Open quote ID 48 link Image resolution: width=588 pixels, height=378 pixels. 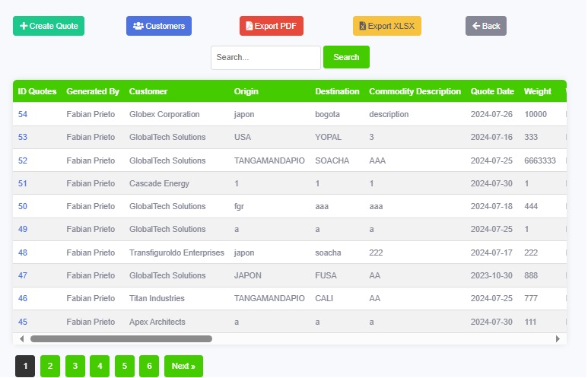pos(23,253)
